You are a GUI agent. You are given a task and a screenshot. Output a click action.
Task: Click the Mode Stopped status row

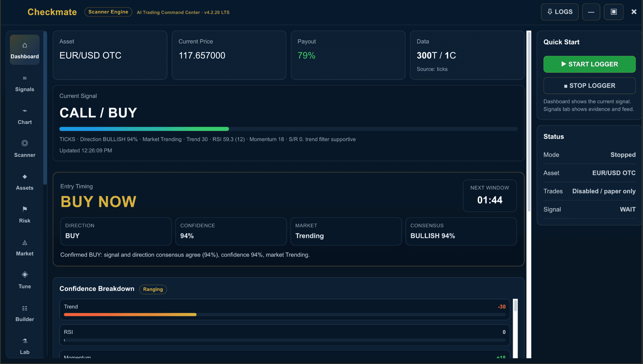pos(589,155)
